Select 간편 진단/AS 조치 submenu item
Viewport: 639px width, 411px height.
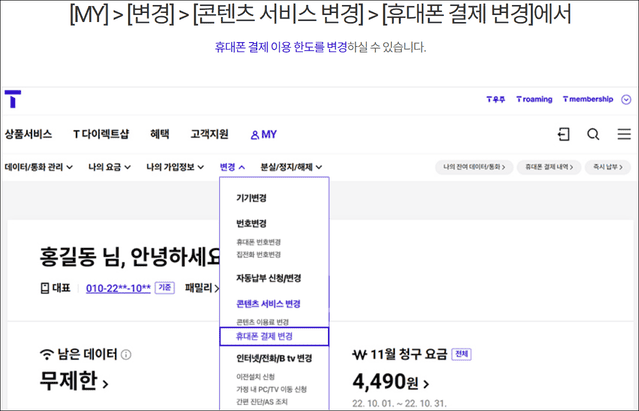(x=262, y=402)
